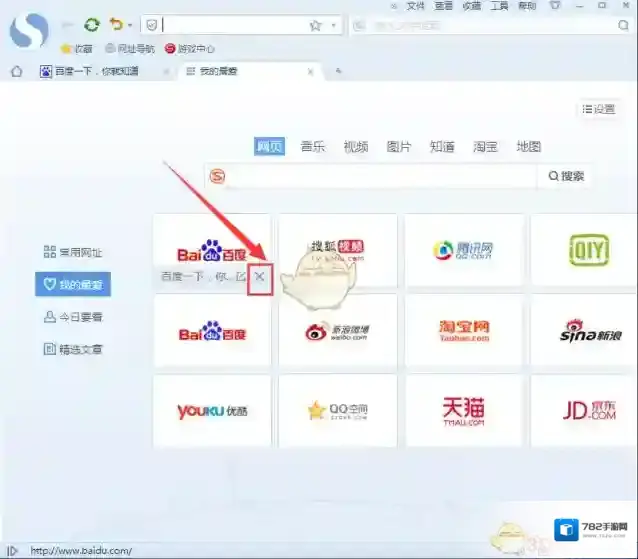The width and height of the screenshot is (638, 559).
Task: Select the 淘宝 search category
Action: (x=485, y=146)
